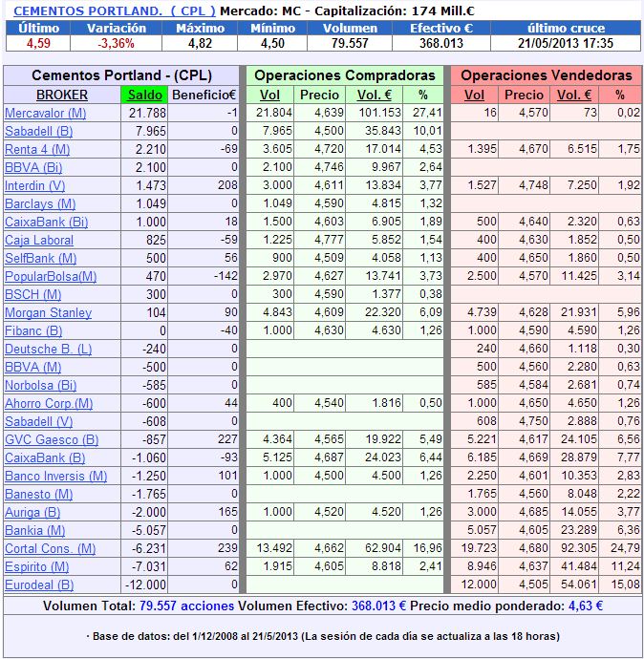This screenshot has width=644, height=659.
Task: Select the Operaciones Compradoras header
Action: 345,75
